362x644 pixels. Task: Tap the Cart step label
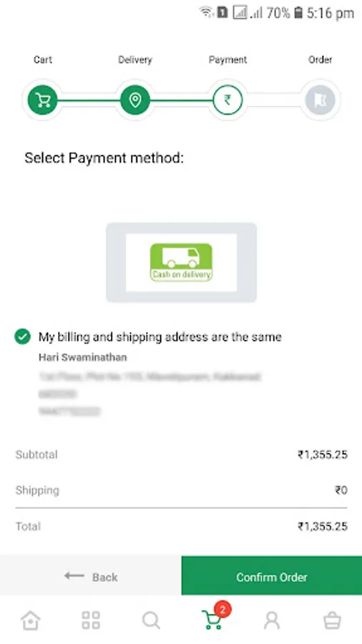tap(43, 60)
